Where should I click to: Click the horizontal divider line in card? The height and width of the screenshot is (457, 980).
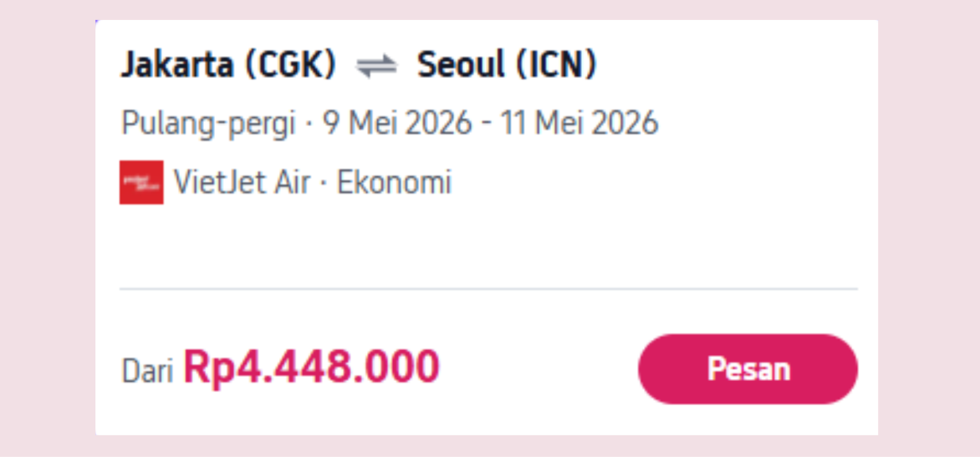(488, 289)
